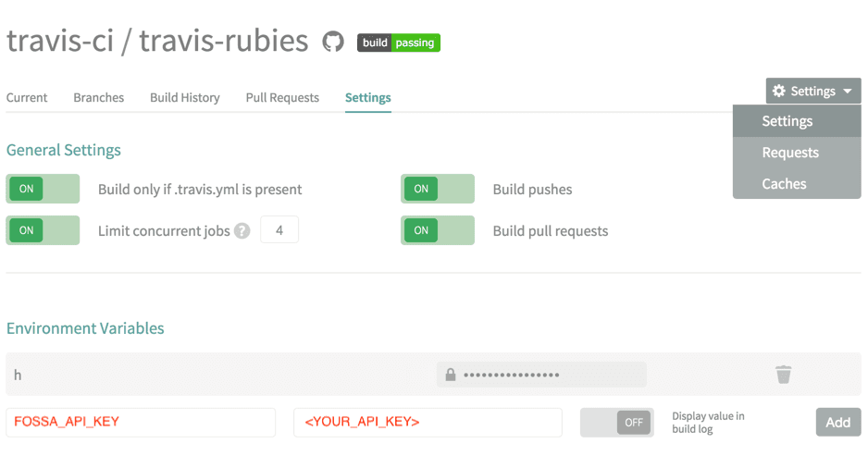
Task: Select the Settings tab
Action: (x=368, y=97)
